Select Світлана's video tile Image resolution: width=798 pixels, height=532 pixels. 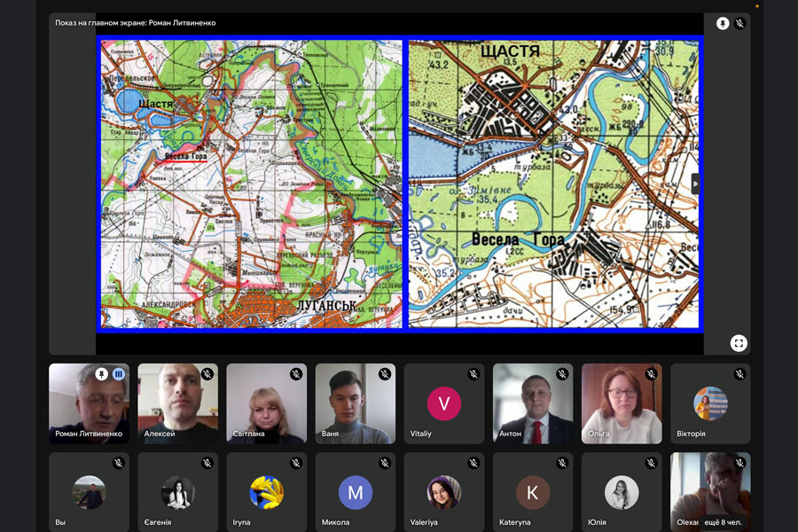click(x=267, y=403)
